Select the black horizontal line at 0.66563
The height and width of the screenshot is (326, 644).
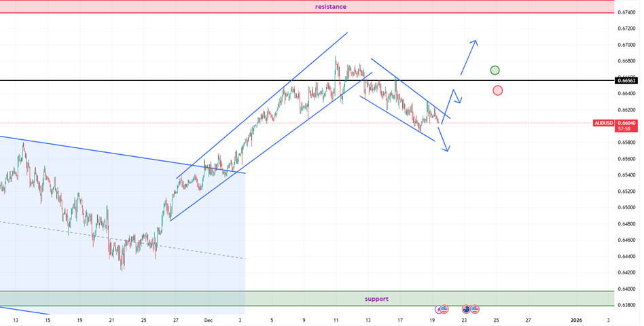point(204,80)
